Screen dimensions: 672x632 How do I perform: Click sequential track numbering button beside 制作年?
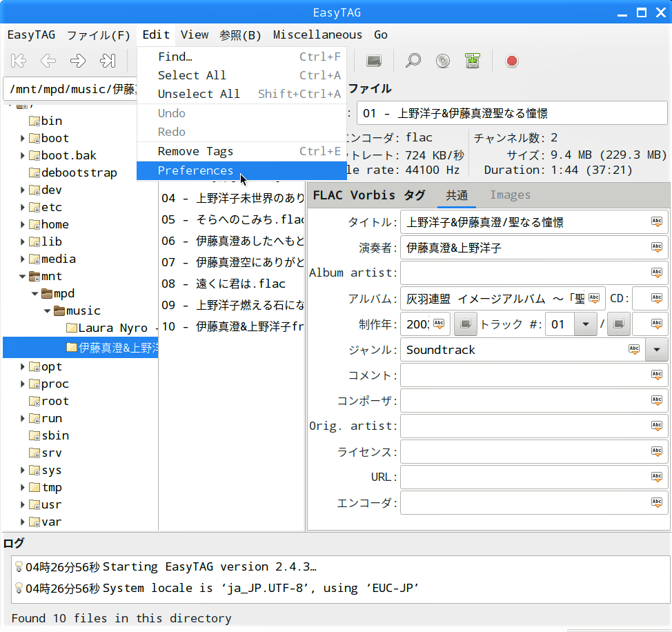(466, 324)
